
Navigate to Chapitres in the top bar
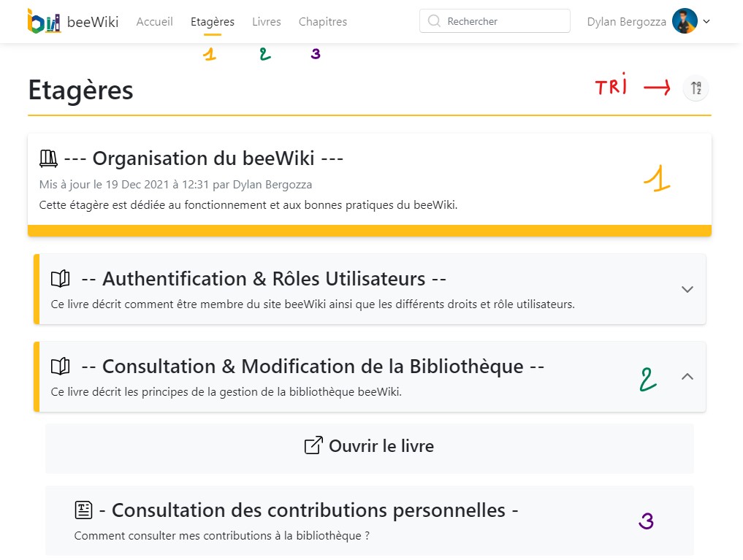pyautogui.click(x=323, y=22)
